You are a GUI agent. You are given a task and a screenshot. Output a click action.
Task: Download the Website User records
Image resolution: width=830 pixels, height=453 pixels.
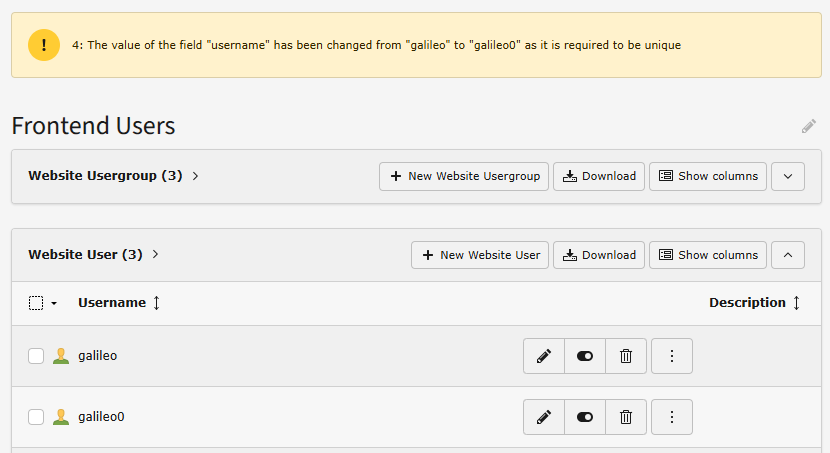599,255
